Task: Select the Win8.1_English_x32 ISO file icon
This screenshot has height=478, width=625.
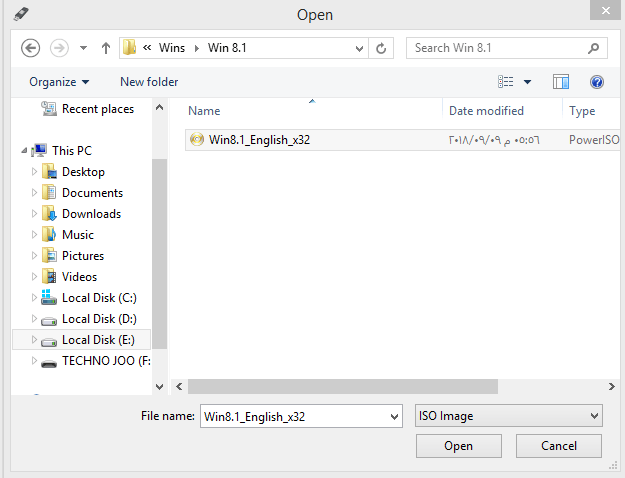Action: point(196,140)
